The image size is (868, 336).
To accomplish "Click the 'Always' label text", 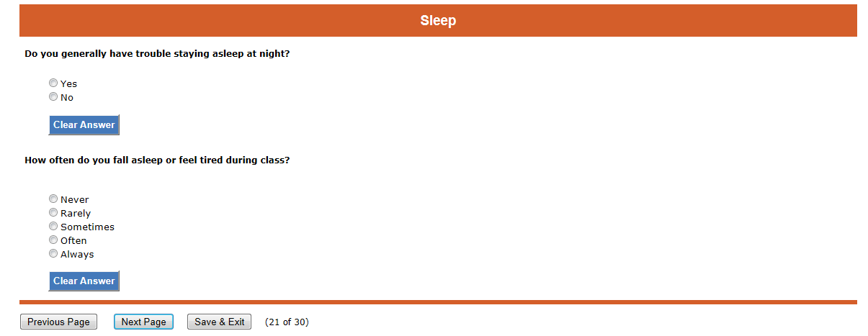I will pos(77,255).
